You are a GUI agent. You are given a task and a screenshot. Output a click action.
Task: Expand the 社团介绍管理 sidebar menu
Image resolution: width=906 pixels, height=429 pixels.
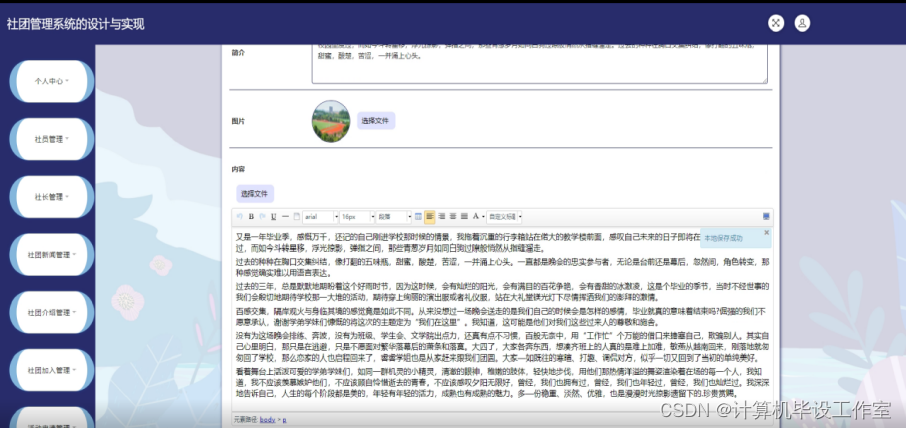point(52,312)
